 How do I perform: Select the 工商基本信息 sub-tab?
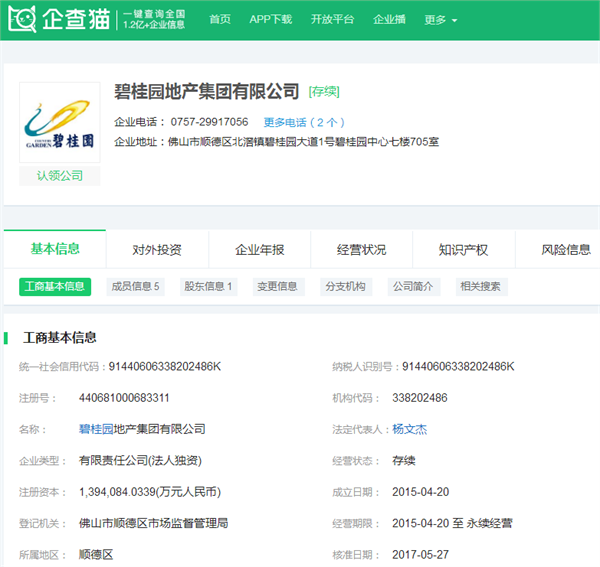click(55, 287)
